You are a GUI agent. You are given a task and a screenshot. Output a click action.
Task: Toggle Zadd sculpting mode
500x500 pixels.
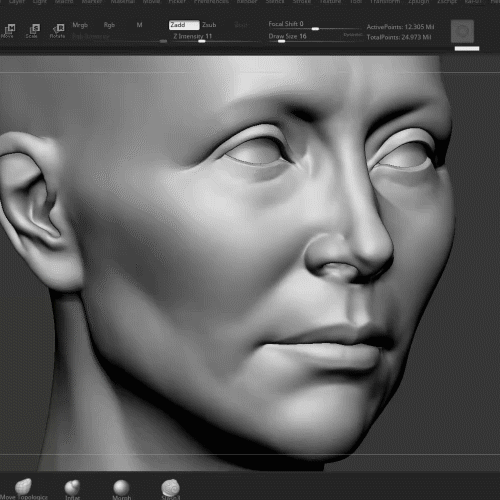pyautogui.click(x=184, y=25)
